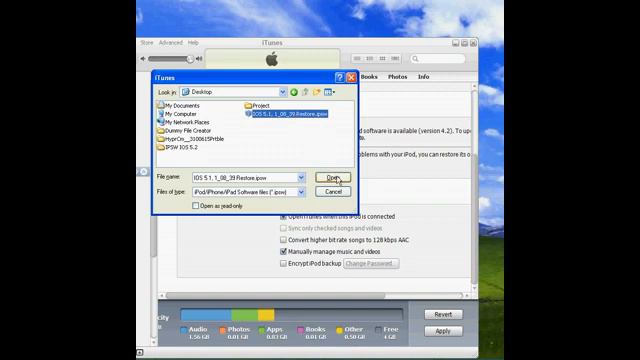
Task: Toggle Sync only checked songs and videos
Action: point(283,228)
